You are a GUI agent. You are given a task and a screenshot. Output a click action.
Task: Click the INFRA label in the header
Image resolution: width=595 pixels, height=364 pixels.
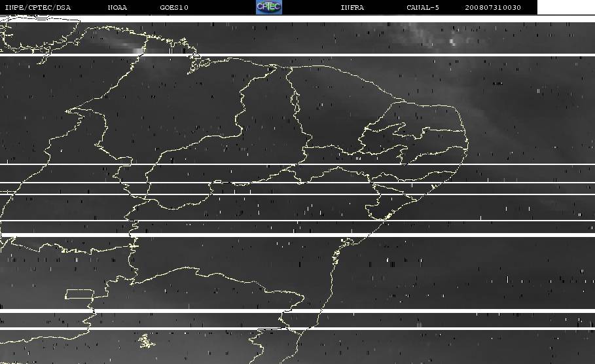pyautogui.click(x=352, y=8)
